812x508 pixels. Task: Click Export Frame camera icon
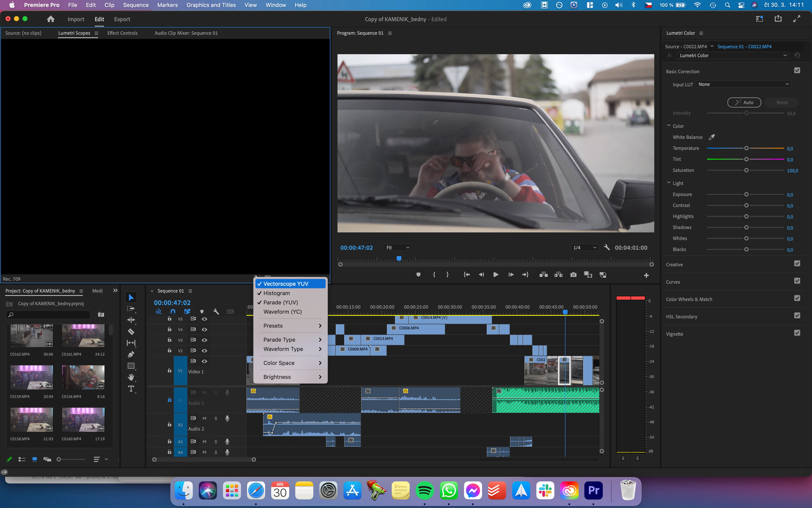pos(573,275)
